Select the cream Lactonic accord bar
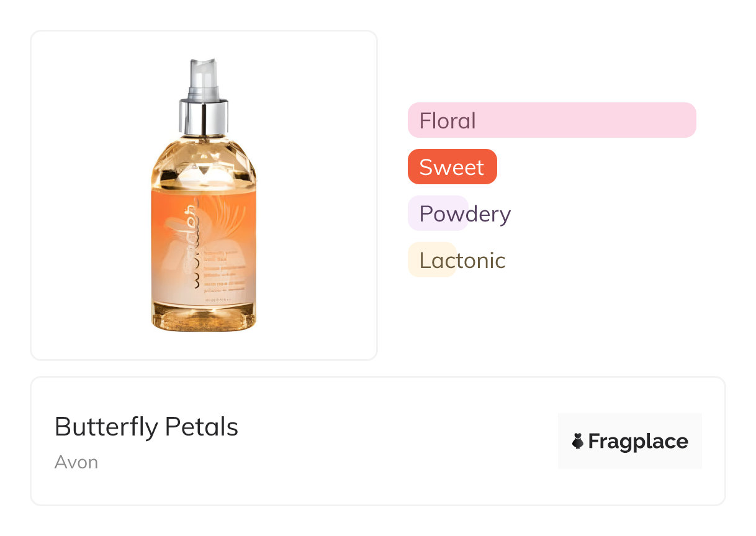 pyautogui.click(x=433, y=260)
